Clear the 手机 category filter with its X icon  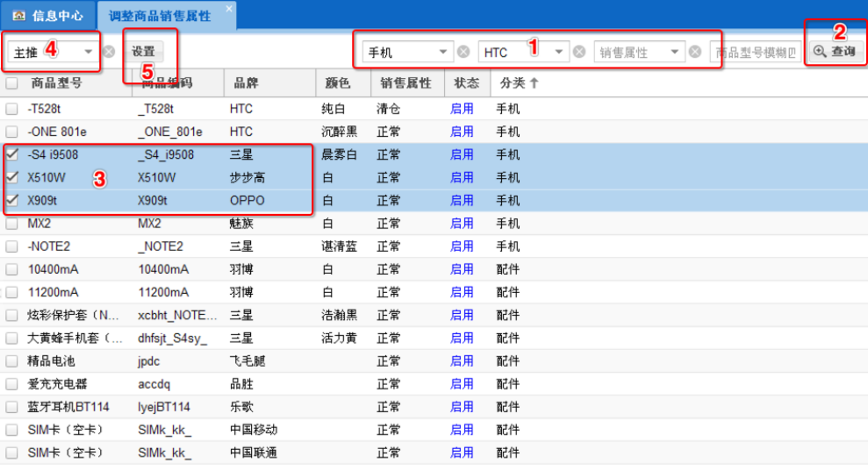coord(463,52)
